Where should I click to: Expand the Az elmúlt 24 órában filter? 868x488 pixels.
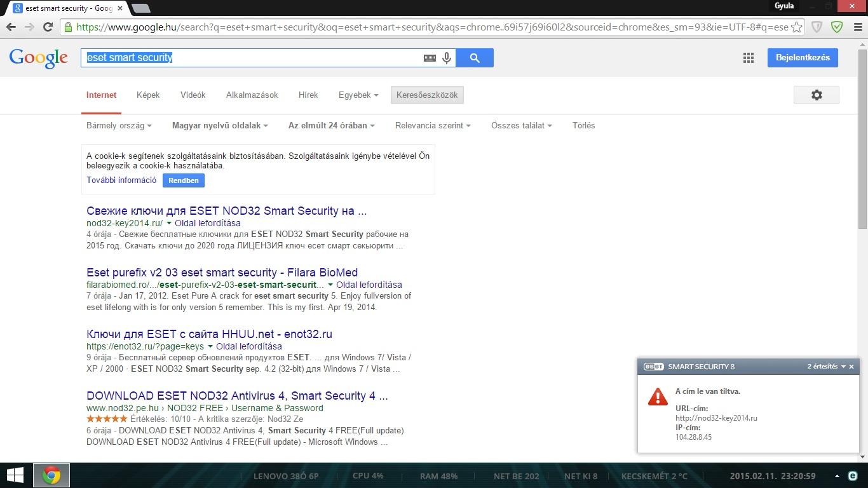[331, 125]
